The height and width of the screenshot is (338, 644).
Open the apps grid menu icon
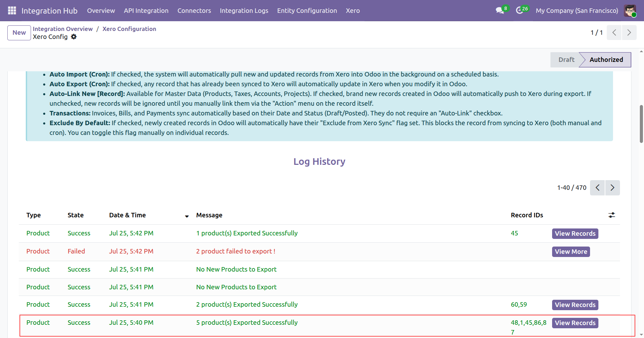(x=12, y=10)
